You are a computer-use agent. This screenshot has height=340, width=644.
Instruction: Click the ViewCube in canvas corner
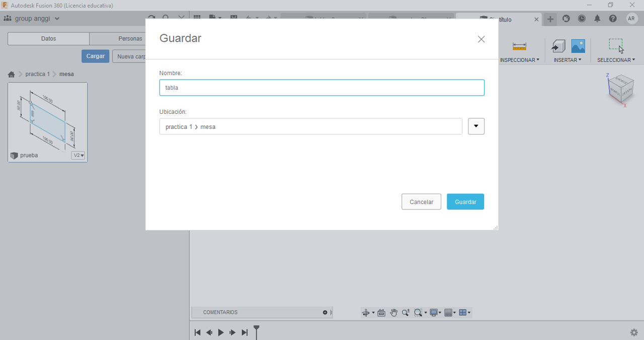point(621,89)
